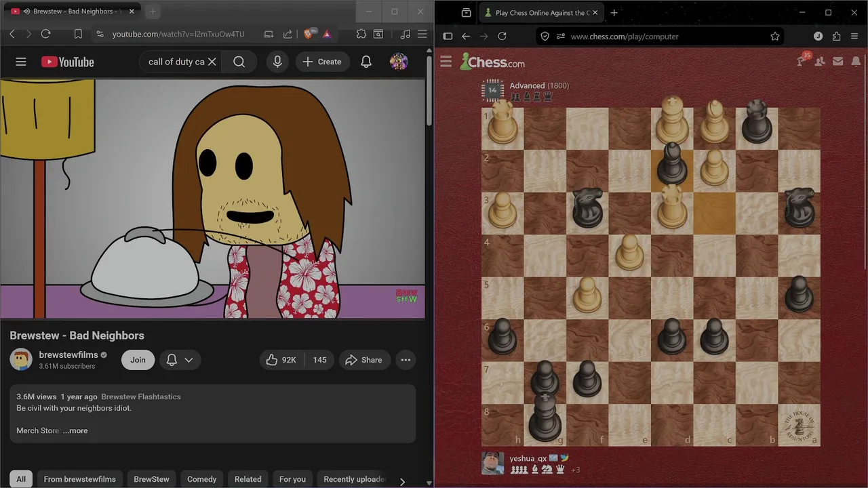This screenshot has width=868, height=488.
Task: Open the brewstewfilms channel name
Action: (68, 354)
